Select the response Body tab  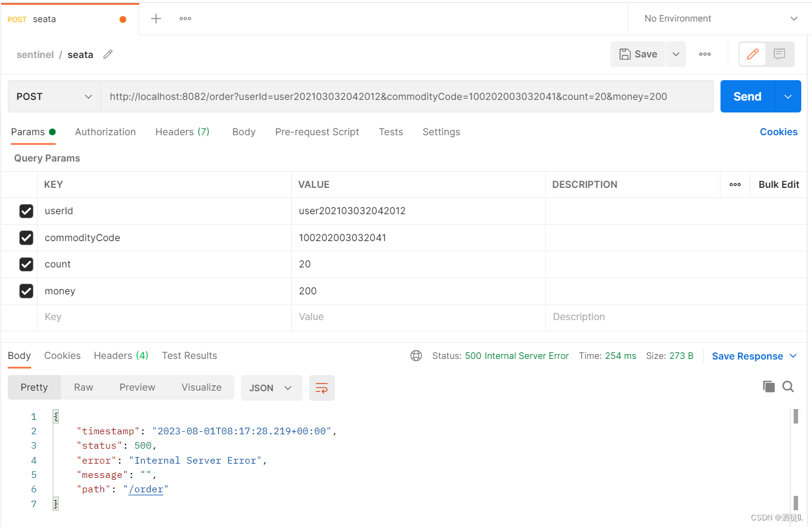click(x=19, y=355)
